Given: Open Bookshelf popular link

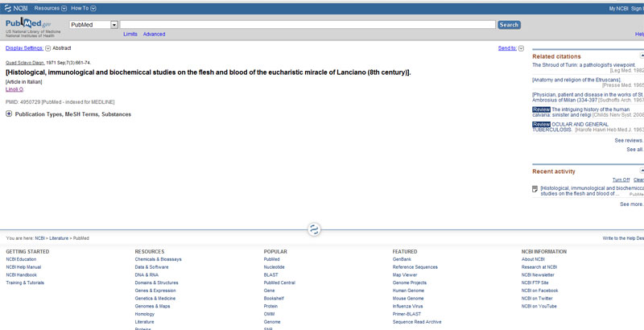Looking at the screenshot, I should coord(274,299).
